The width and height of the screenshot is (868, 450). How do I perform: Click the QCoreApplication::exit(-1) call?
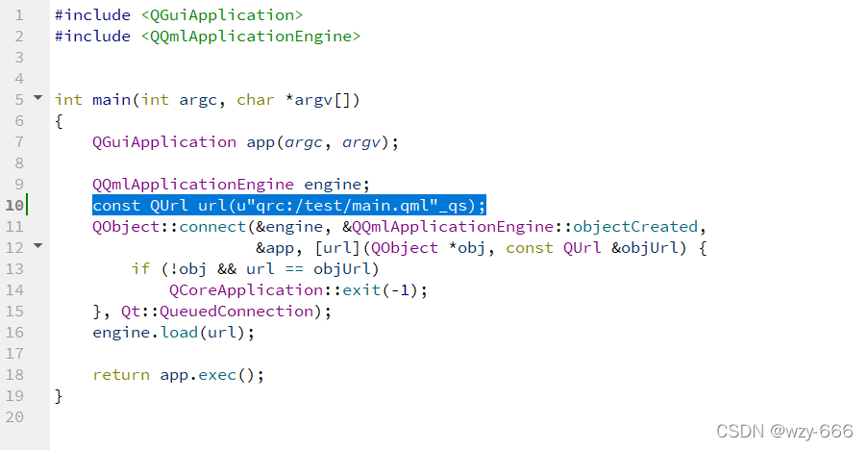point(298,290)
